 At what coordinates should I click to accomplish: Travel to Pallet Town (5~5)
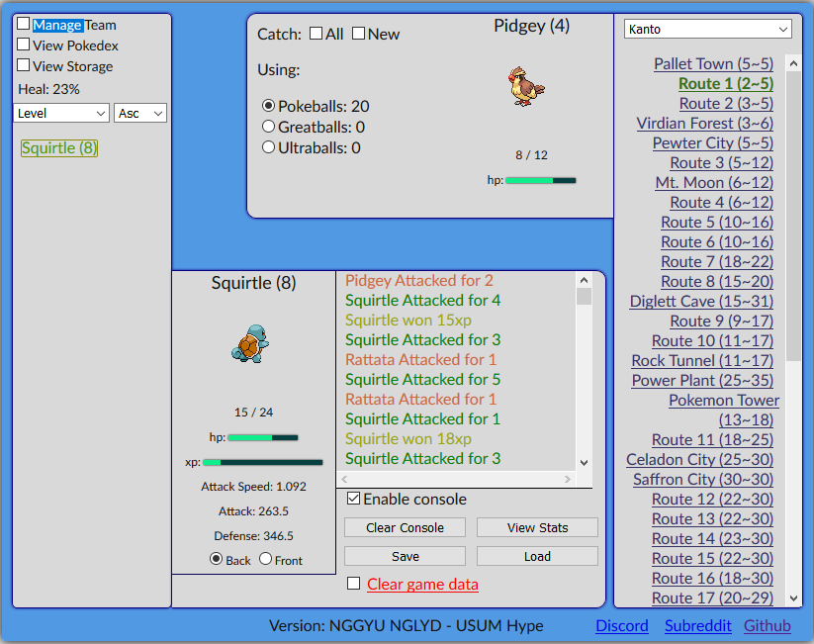click(714, 64)
